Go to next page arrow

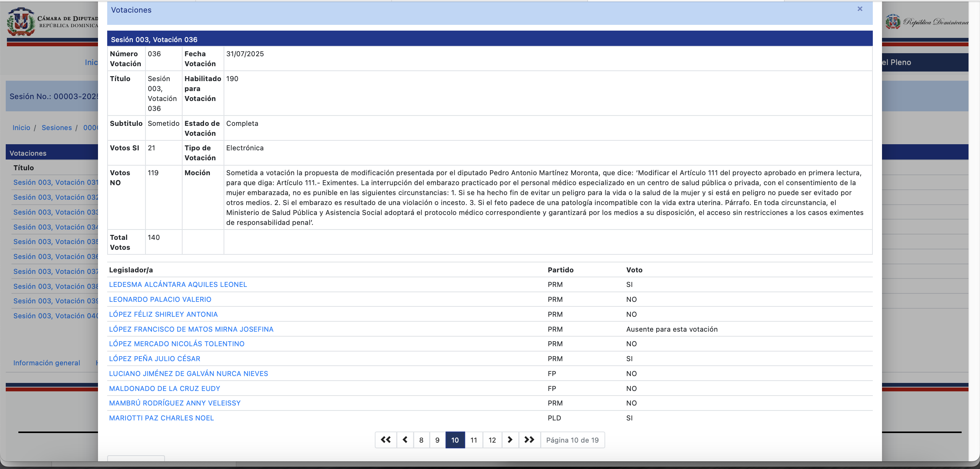(x=510, y=440)
